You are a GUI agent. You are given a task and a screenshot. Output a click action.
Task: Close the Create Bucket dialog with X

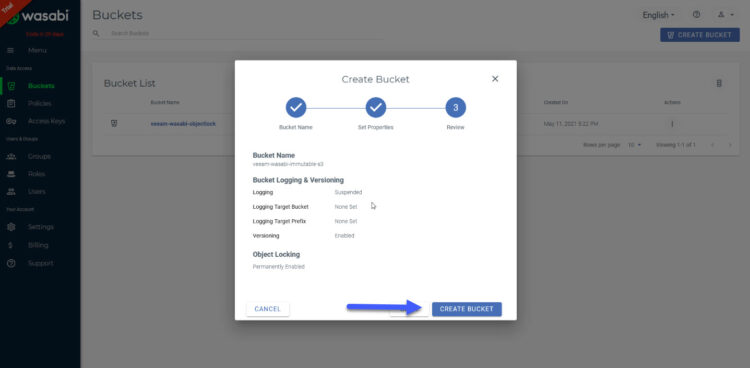(x=495, y=79)
